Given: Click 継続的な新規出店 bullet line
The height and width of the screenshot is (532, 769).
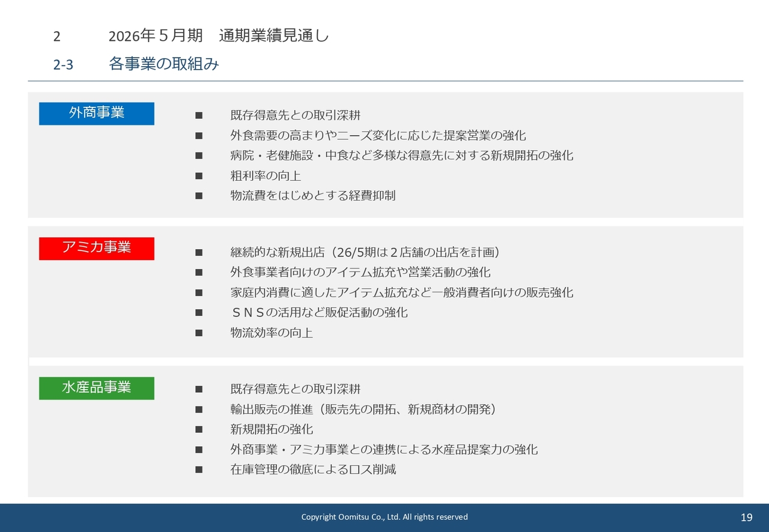Looking at the screenshot, I should click(365, 252).
